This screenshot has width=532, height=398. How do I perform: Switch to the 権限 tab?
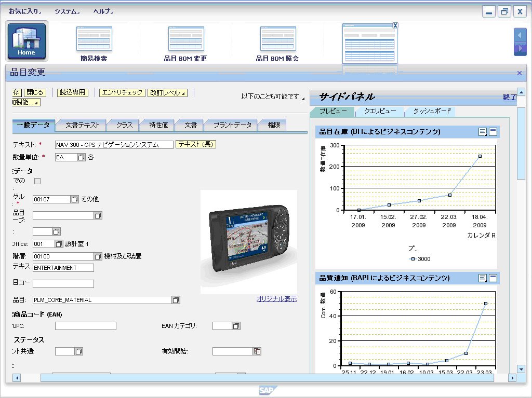(273, 125)
